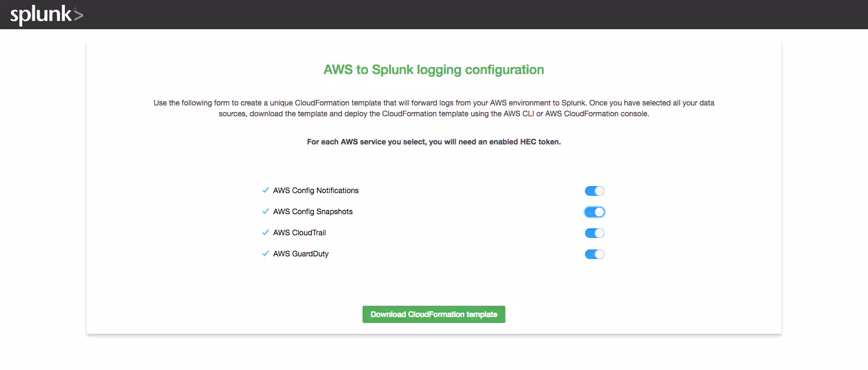This screenshot has width=868, height=370.
Task: Toggle off AWS CloudTrail logging
Action: coord(594,233)
